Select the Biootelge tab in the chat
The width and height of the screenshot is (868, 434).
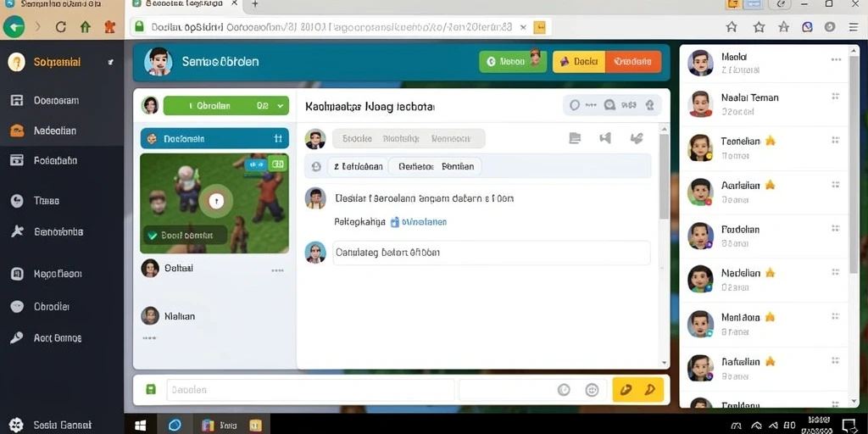tap(401, 138)
